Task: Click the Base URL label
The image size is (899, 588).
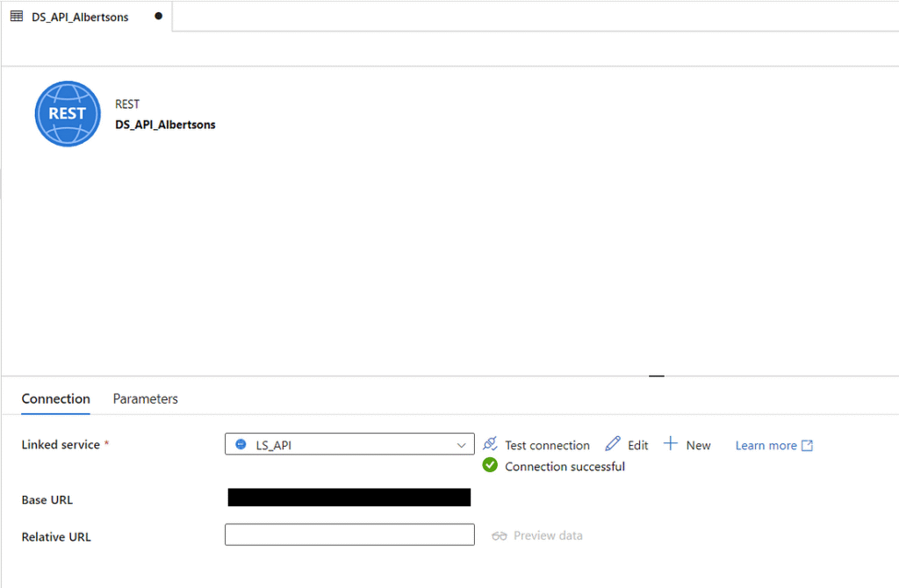Action: [47, 499]
